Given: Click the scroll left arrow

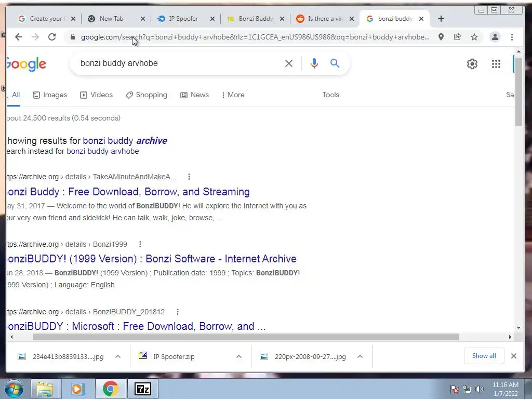Looking at the screenshot, I should click(x=11, y=337).
